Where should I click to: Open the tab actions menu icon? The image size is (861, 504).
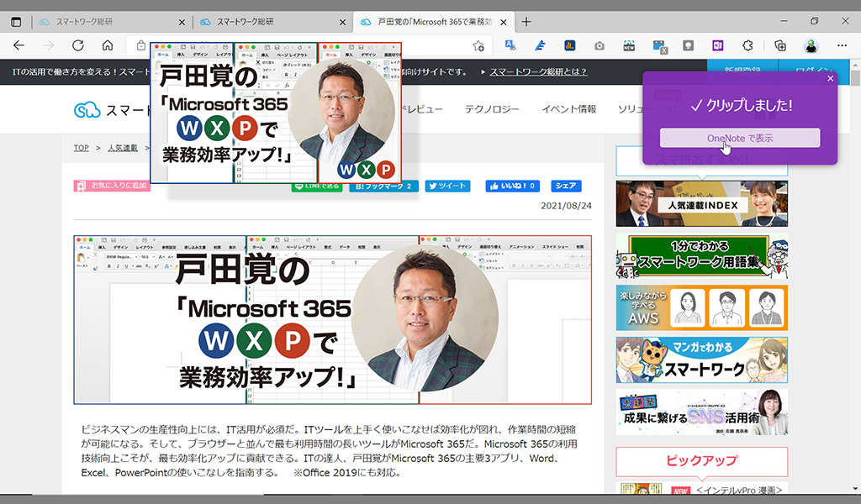(x=16, y=22)
